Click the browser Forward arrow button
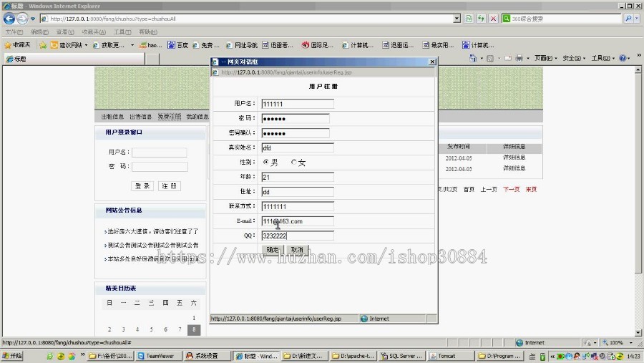This screenshot has height=363, width=644. pyautogui.click(x=22, y=19)
